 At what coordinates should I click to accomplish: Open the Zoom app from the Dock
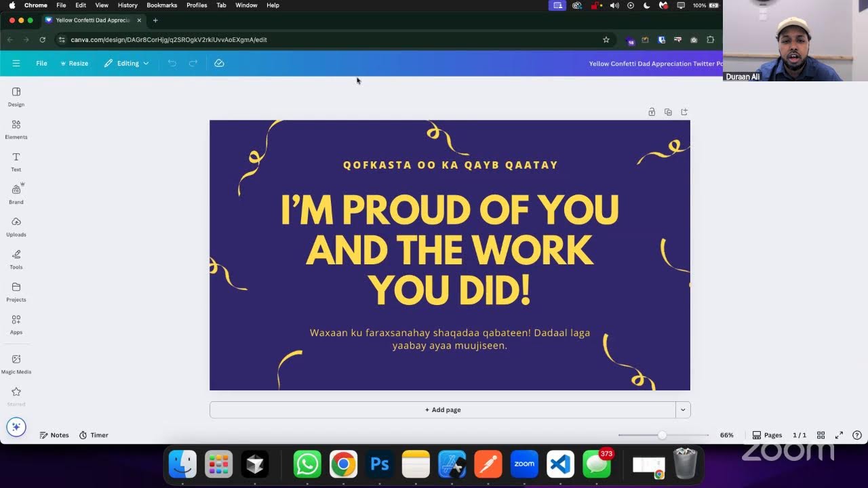coord(524,464)
